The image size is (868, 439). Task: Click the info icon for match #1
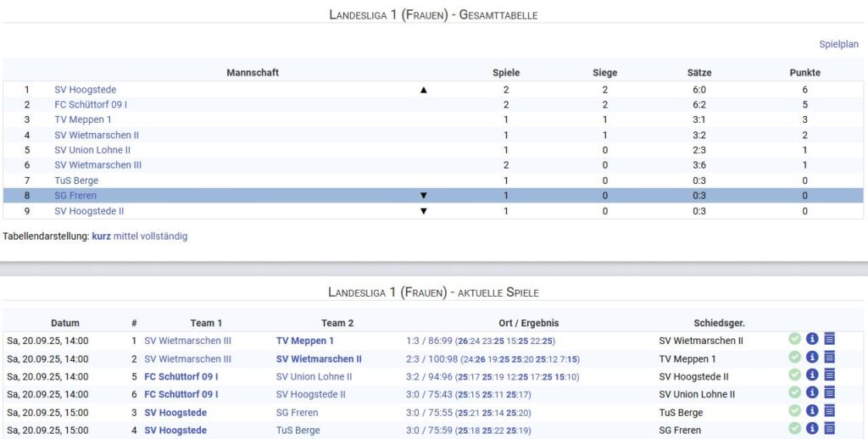point(812,340)
